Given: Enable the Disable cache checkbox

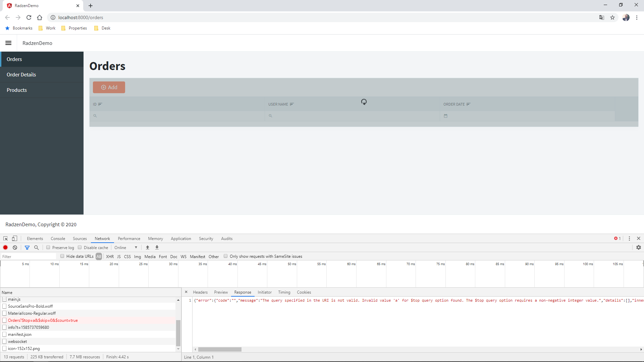Looking at the screenshot, I should pyautogui.click(x=80, y=248).
